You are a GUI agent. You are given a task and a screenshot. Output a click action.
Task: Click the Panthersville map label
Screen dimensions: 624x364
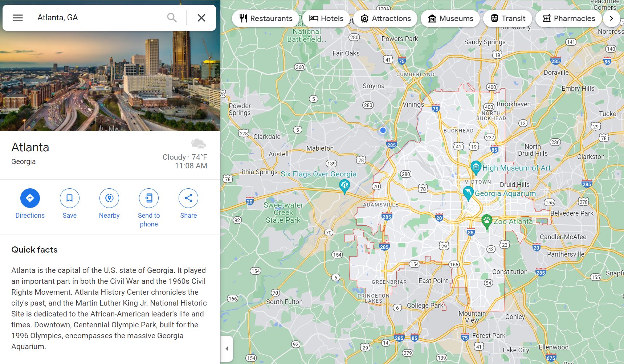coord(566,254)
